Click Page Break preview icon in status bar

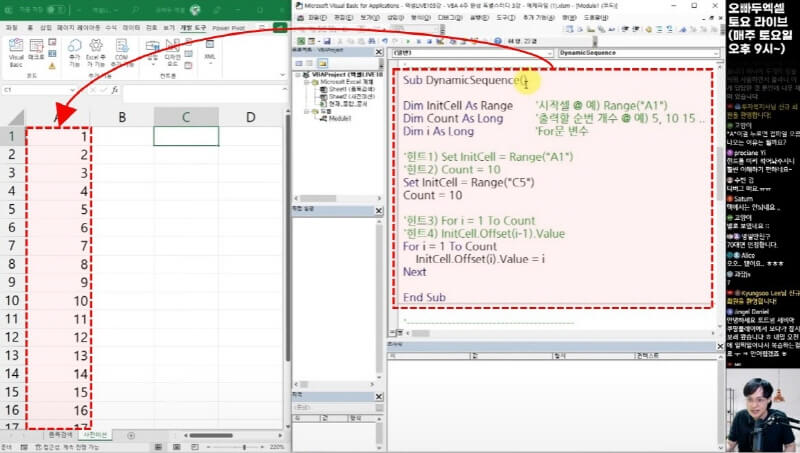195,447
